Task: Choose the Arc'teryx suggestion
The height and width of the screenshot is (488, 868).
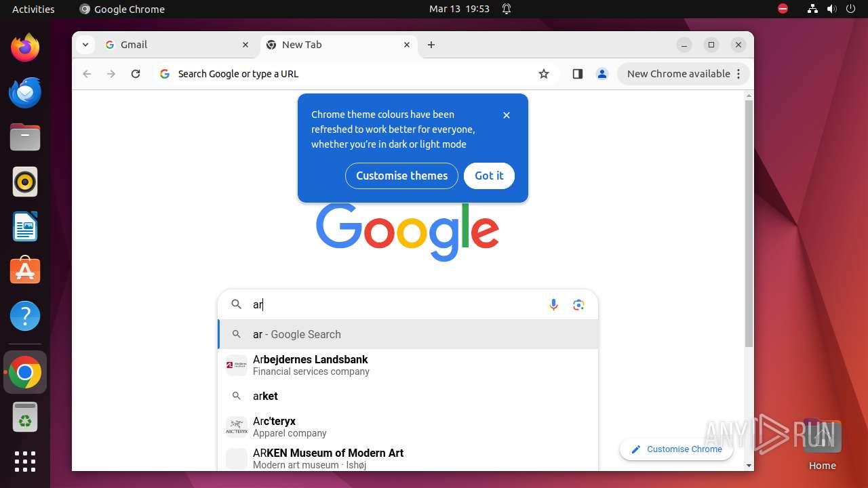Action: [408, 426]
